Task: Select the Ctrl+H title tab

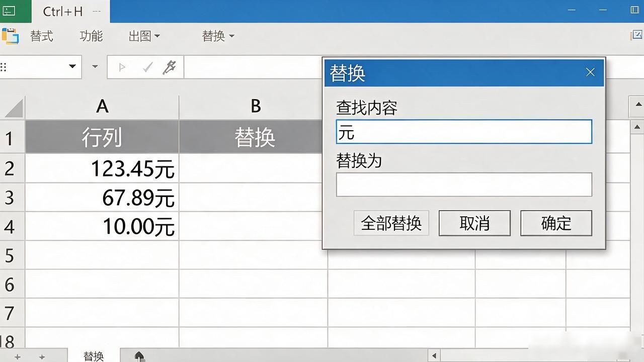Action: (71, 11)
